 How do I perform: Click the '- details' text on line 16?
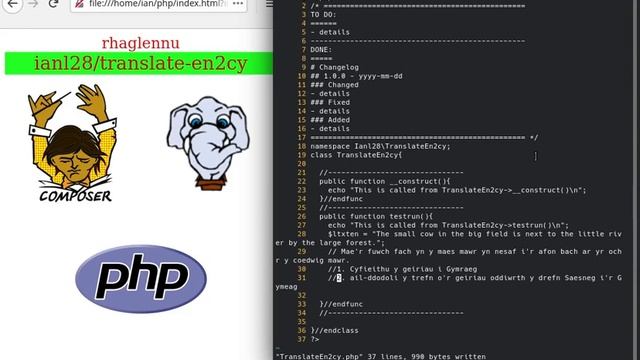coord(330,129)
